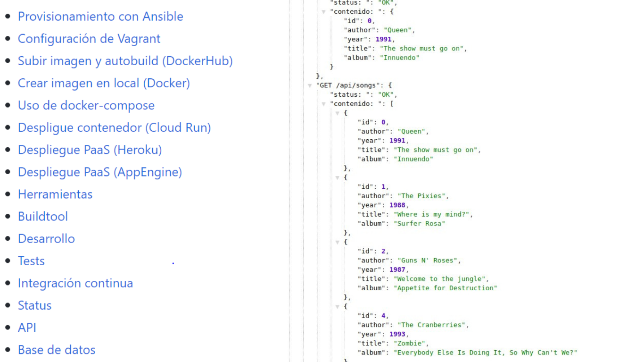
Task: Select the "Where is my mind?" title
Action: 431,214
